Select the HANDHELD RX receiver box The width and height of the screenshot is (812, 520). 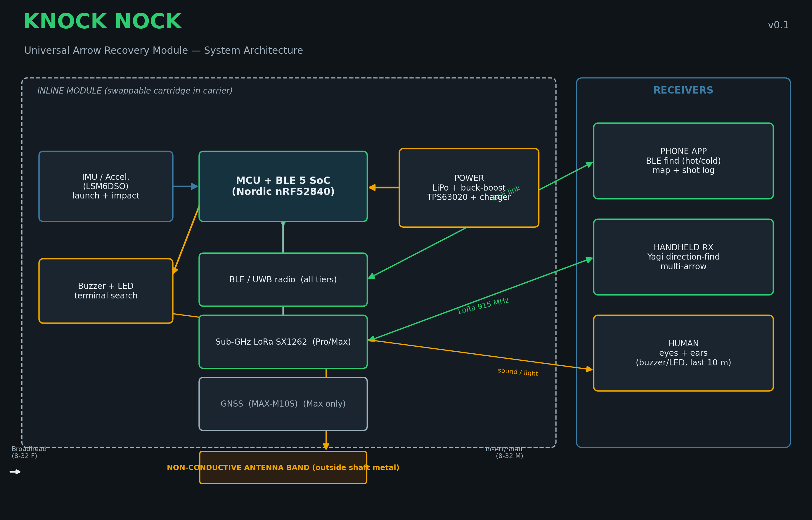point(683,257)
